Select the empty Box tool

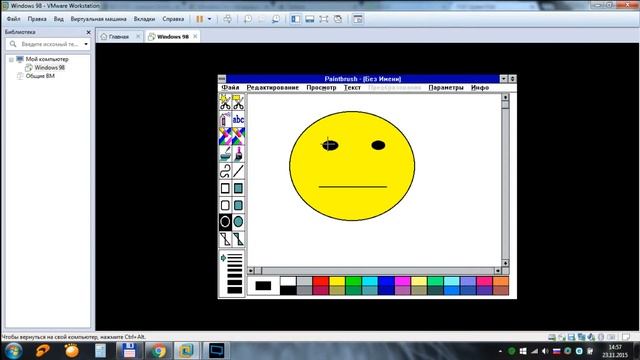[x=225, y=188]
